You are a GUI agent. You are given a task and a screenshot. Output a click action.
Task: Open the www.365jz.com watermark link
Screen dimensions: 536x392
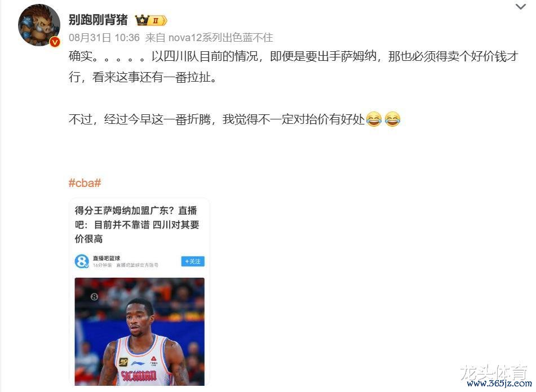point(499,384)
